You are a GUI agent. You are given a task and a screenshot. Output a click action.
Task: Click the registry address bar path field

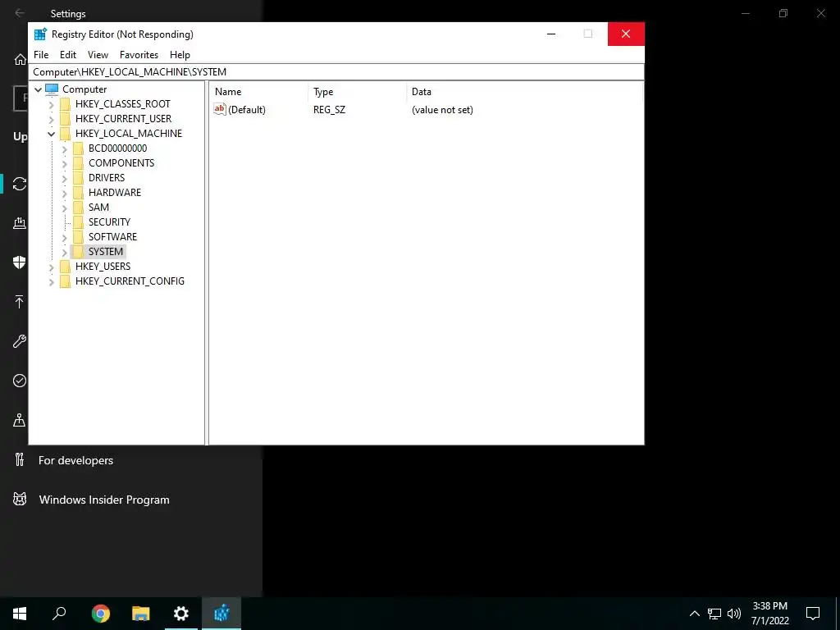(336, 72)
